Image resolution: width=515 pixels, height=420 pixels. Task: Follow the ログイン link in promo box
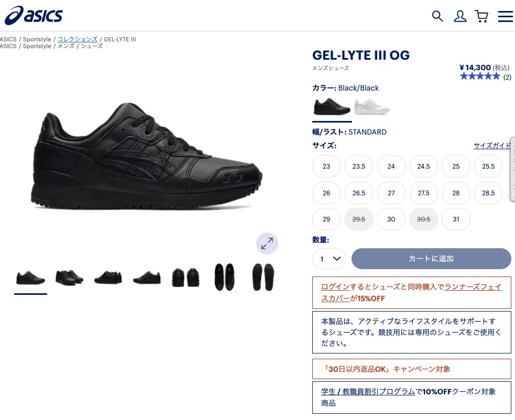click(x=335, y=286)
